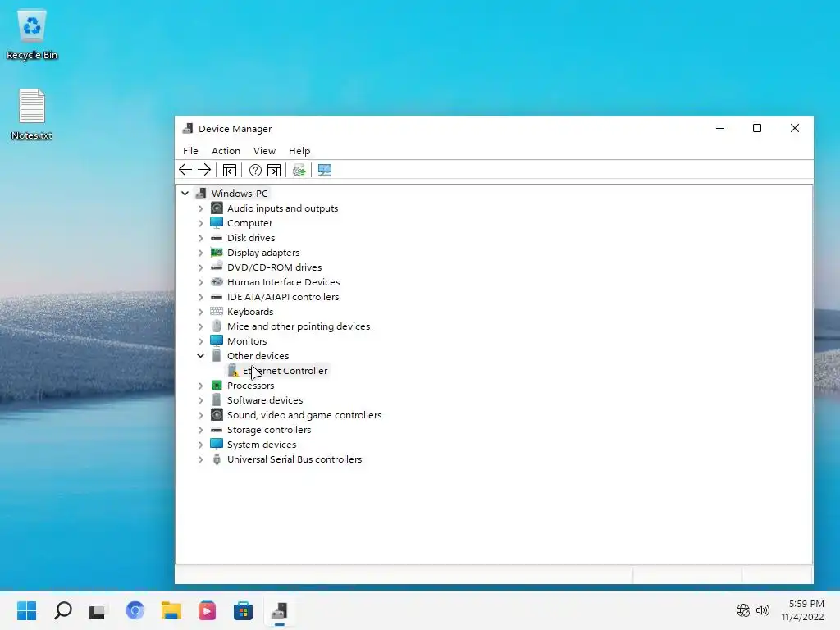Select the Recycle Bin desktop icon

[32, 34]
